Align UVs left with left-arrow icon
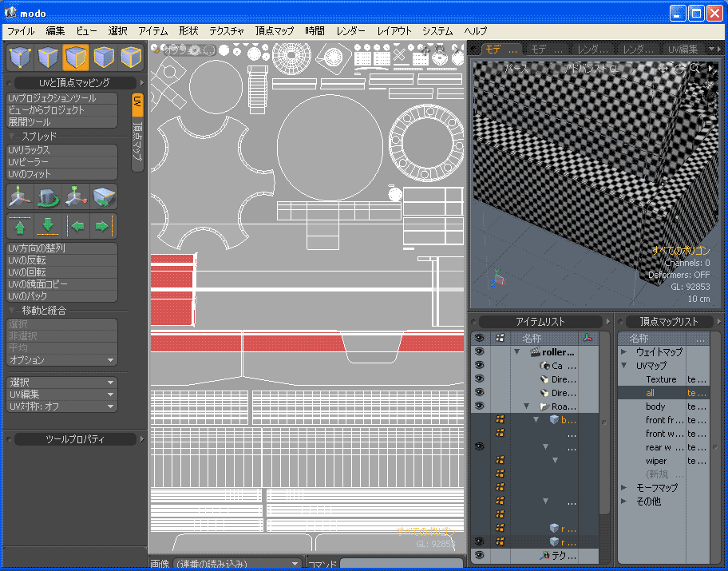This screenshot has height=571, width=728. 76,226
